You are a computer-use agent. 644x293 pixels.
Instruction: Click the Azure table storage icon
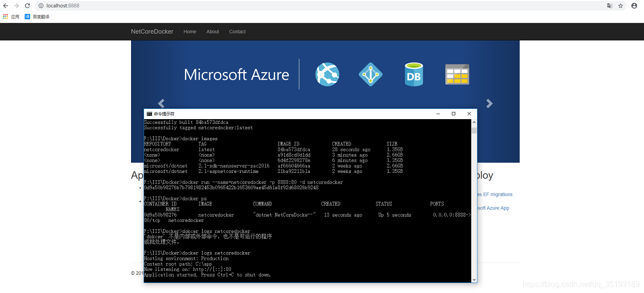click(x=457, y=74)
